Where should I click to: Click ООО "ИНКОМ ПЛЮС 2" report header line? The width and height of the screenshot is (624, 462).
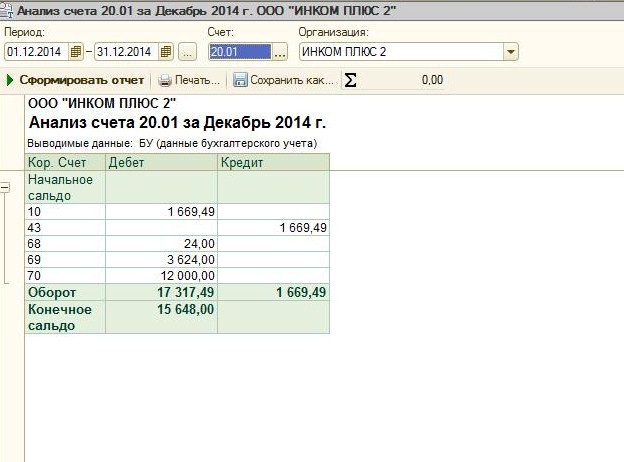(102, 103)
